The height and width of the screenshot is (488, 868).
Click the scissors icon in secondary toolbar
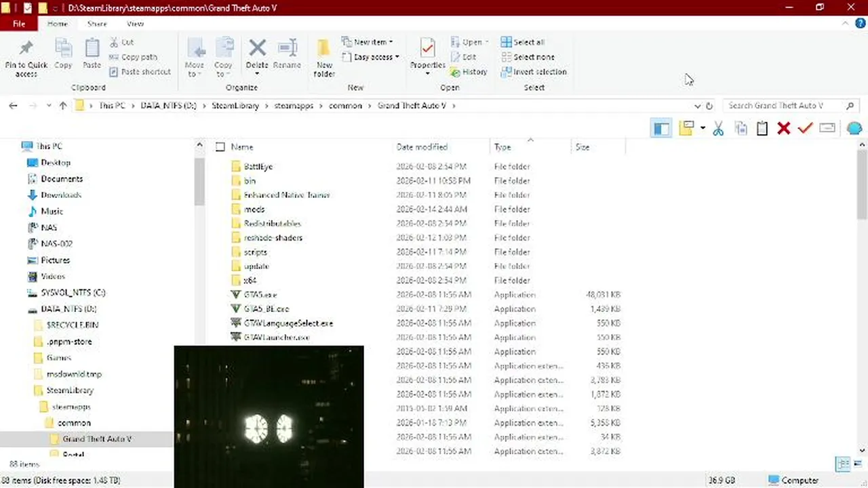tap(718, 128)
